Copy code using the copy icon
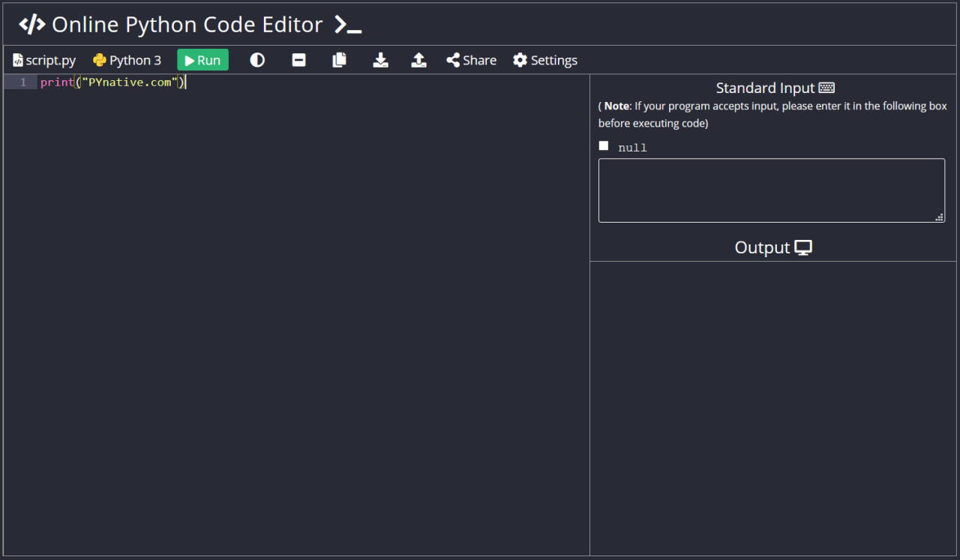Screen dimensions: 960x560 tap(339, 60)
